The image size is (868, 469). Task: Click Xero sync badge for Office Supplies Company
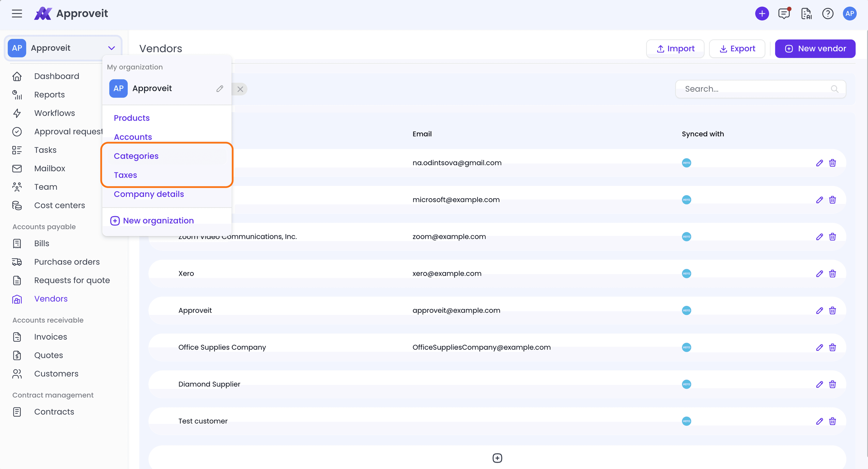point(686,347)
